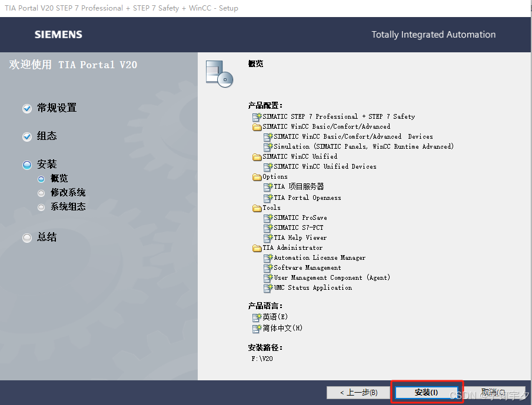Click the TIA Portal Openness text

[307, 198]
